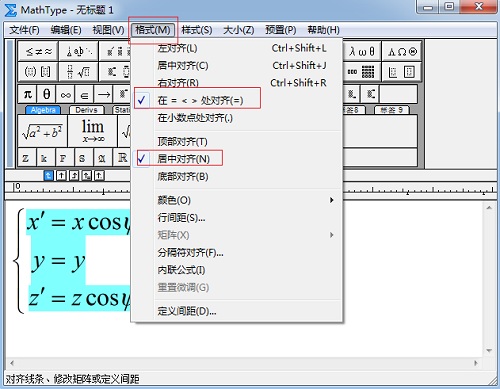The width and height of the screenshot is (500, 389).
Task: Click the z′ = z cos equation line
Action: pos(79,298)
